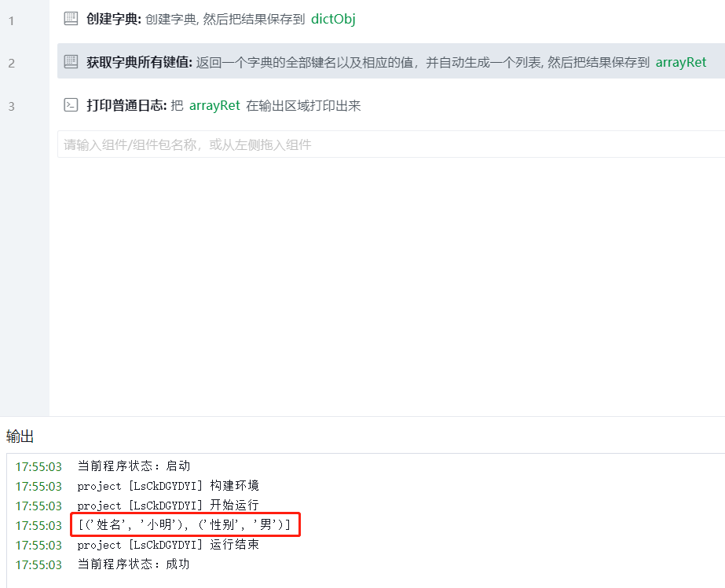This screenshot has height=588, width=725.
Task: Click line number 3 in the gutter
Action: tap(12, 106)
